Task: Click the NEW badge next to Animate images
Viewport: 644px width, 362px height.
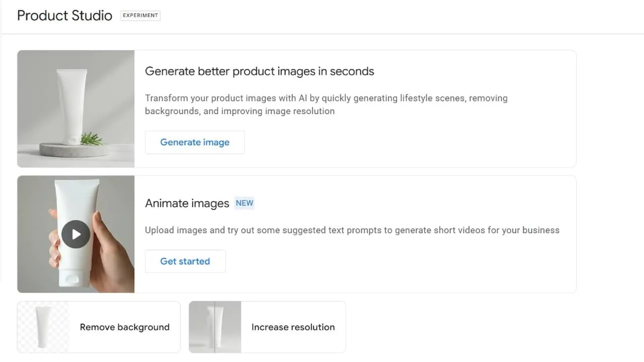Action: click(x=245, y=203)
